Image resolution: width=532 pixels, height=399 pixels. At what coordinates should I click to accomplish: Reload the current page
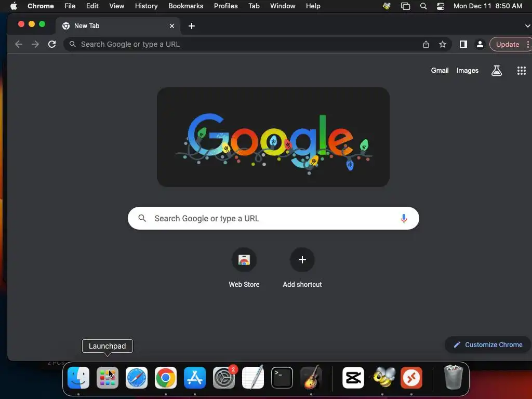(52, 44)
